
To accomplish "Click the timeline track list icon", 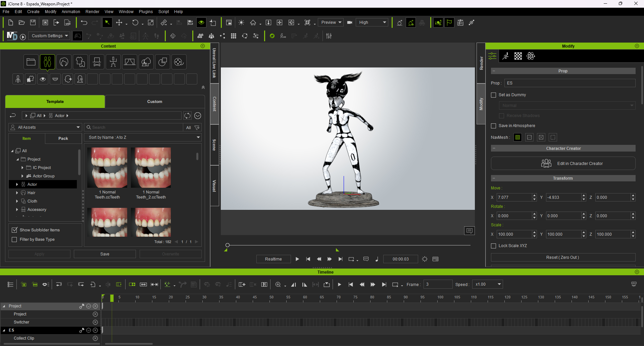I will point(10,284).
